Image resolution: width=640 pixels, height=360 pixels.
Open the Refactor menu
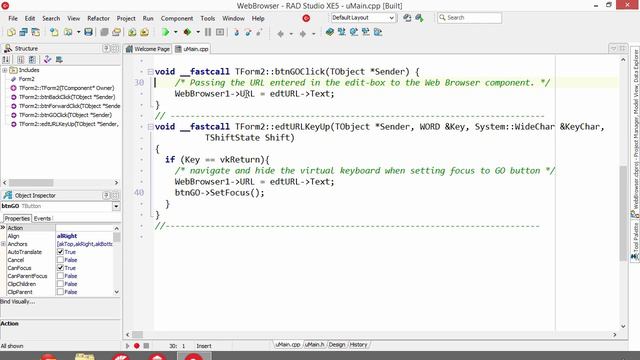(x=98, y=18)
